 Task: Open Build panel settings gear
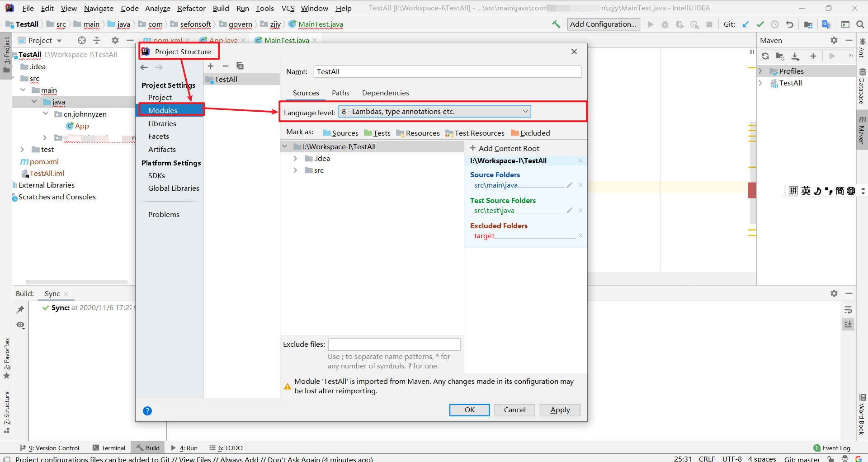834,293
